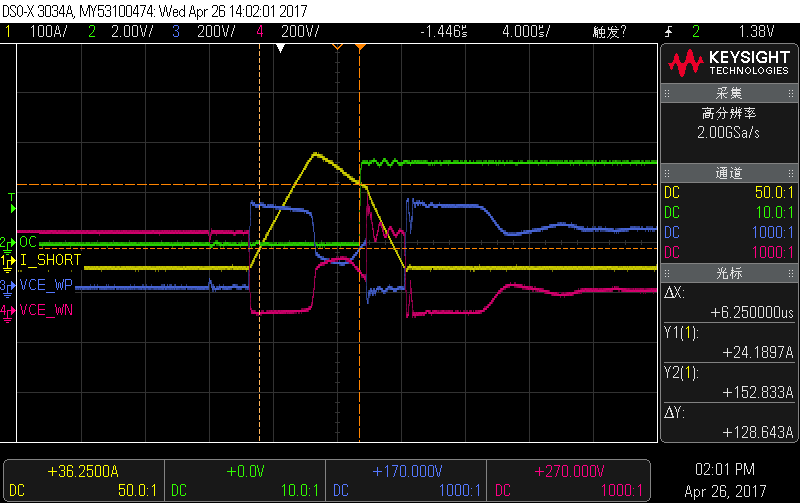800x503 pixels.
Task: Open the 光标 cursor panel header
Action: [729, 273]
